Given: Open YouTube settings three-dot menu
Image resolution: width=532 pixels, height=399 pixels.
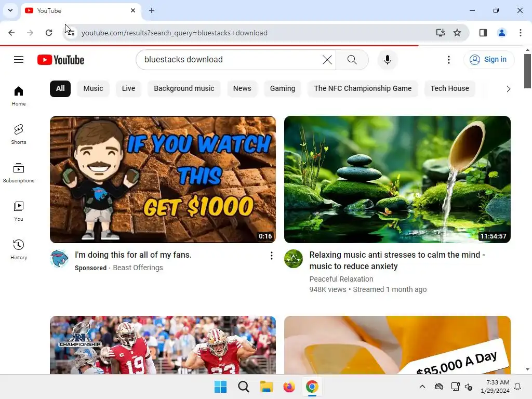Looking at the screenshot, I should pos(448,60).
